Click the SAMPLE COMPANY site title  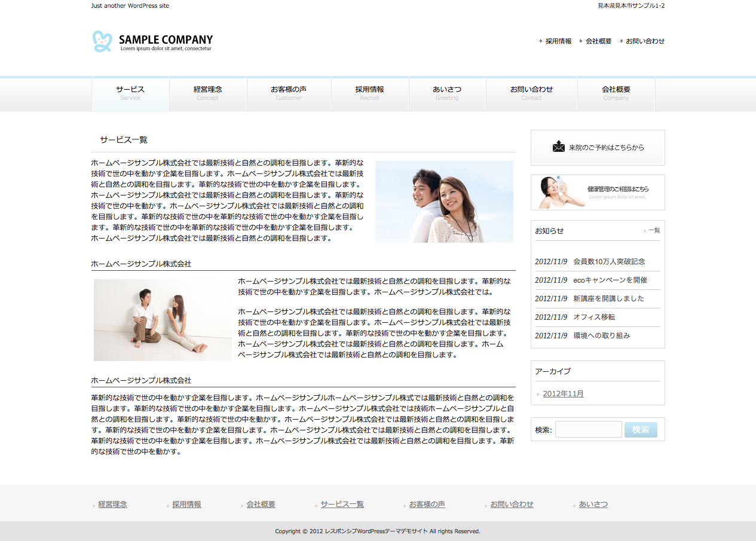[166, 40]
